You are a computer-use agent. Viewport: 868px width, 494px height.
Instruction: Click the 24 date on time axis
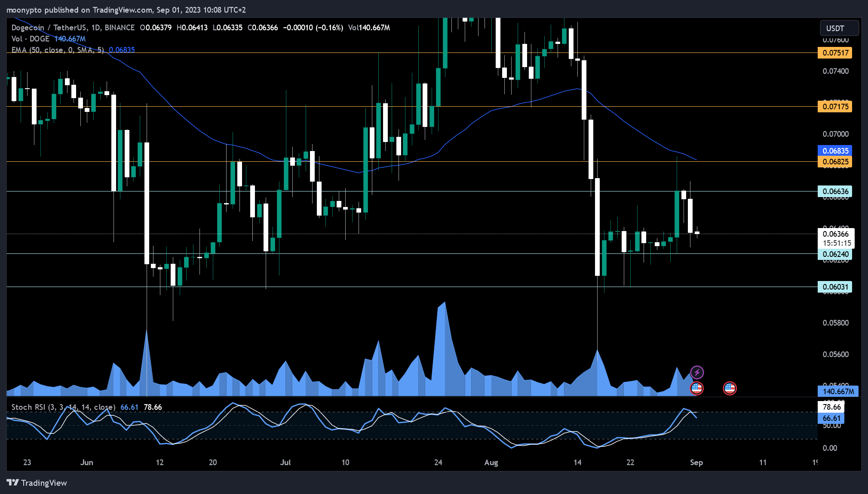point(438,463)
